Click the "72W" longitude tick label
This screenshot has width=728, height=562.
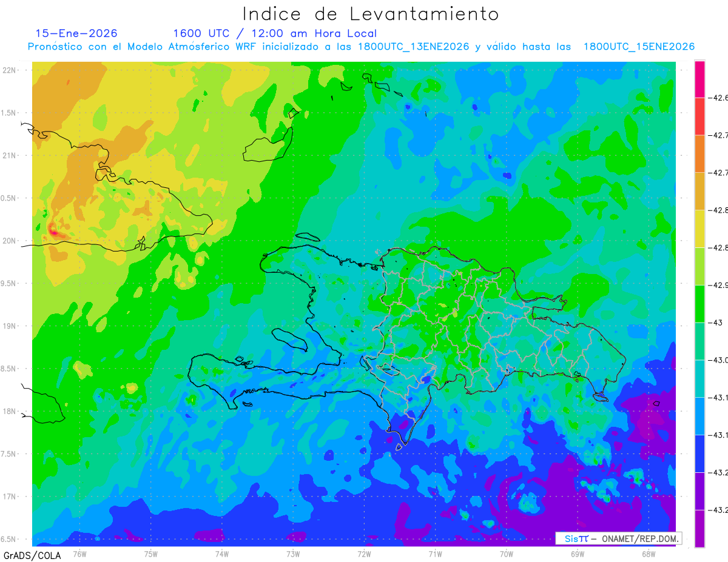click(x=364, y=554)
